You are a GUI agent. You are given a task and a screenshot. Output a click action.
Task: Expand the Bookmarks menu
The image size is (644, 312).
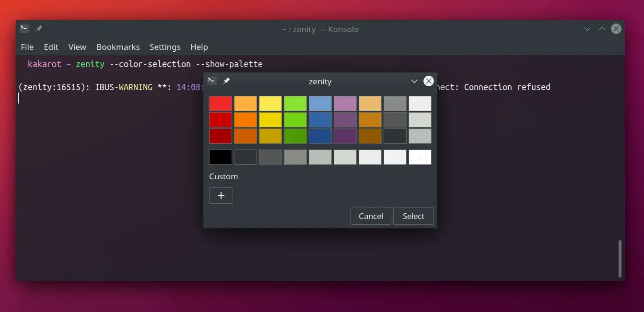tap(118, 47)
